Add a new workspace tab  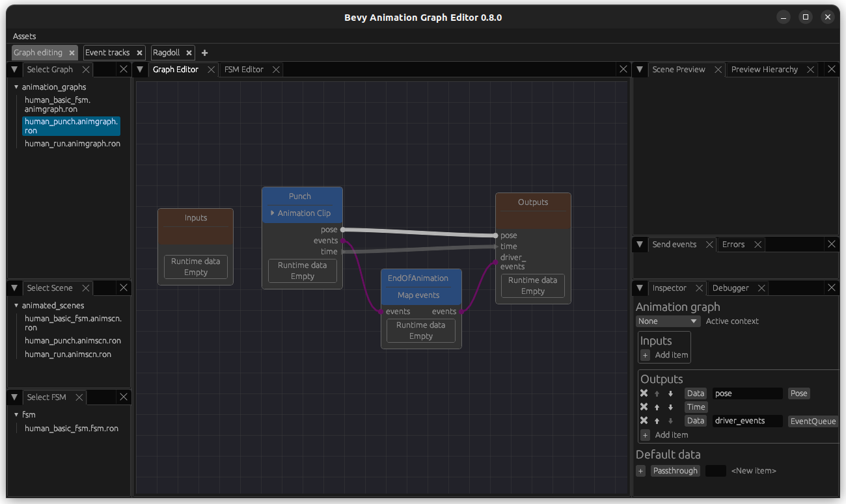204,53
